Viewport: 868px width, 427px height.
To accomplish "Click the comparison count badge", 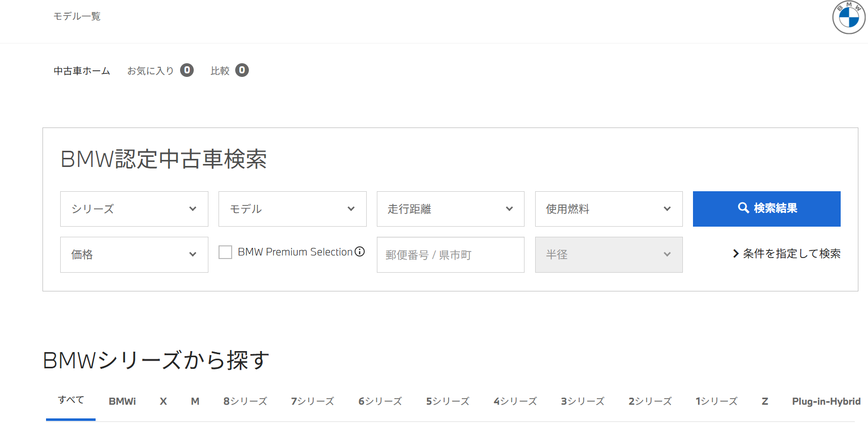I will click(242, 70).
